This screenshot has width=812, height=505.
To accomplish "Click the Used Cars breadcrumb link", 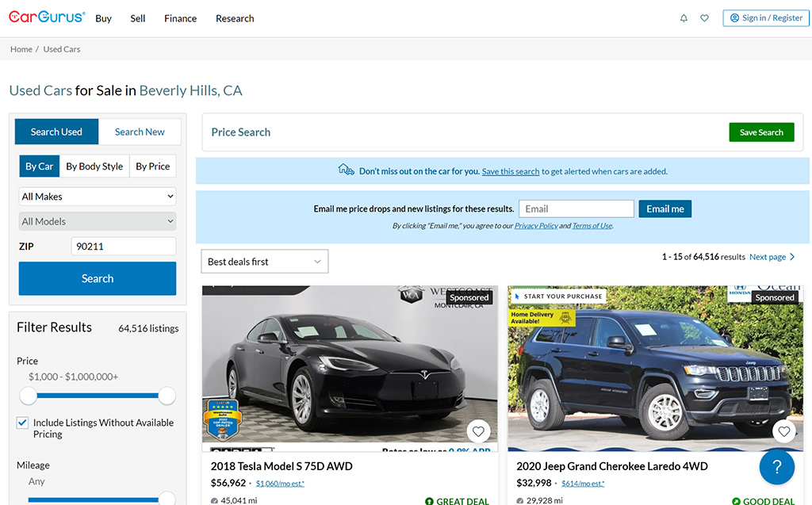I will [x=62, y=49].
